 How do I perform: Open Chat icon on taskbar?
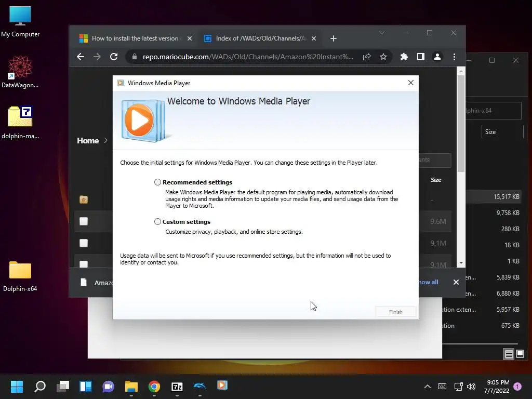(109, 386)
